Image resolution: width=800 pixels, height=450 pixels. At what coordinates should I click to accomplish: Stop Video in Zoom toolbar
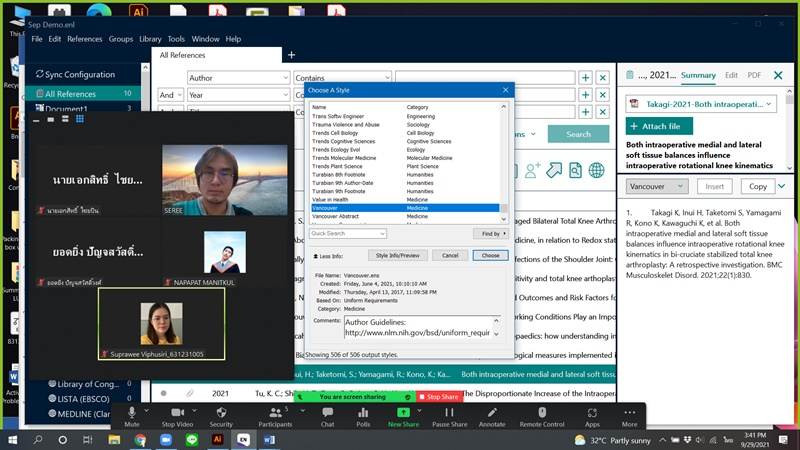(x=177, y=415)
